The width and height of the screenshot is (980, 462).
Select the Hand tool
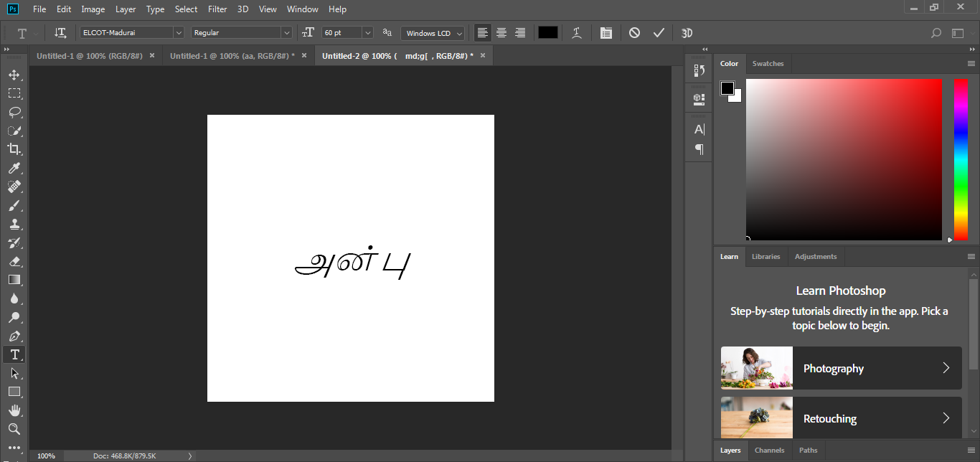tap(14, 410)
